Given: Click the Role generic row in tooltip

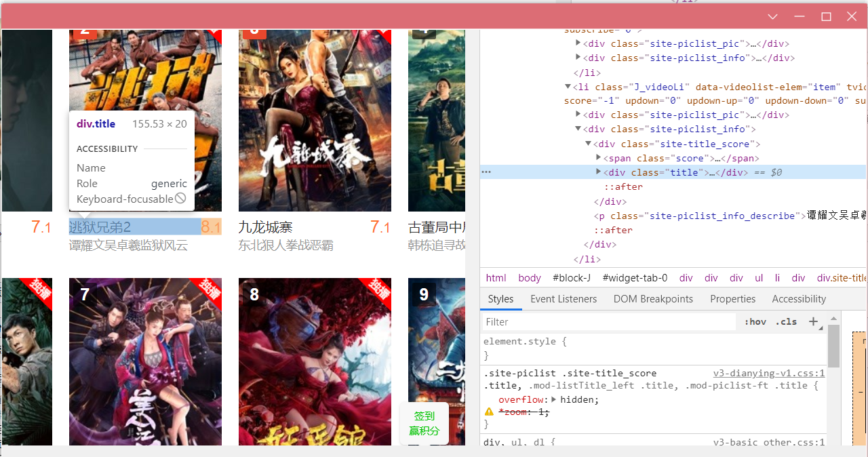Looking at the screenshot, I should [x=132, y=184].
